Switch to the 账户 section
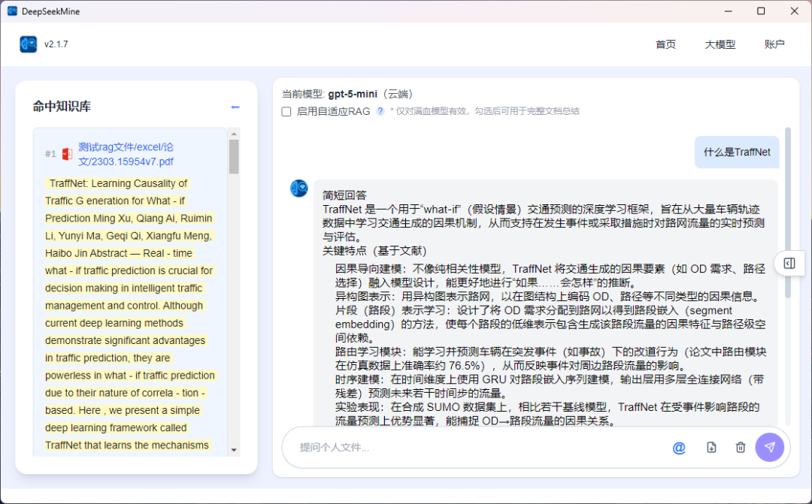The width and height of the screenshot is (812, 504). pyautogui.click(x=774, y=44)
